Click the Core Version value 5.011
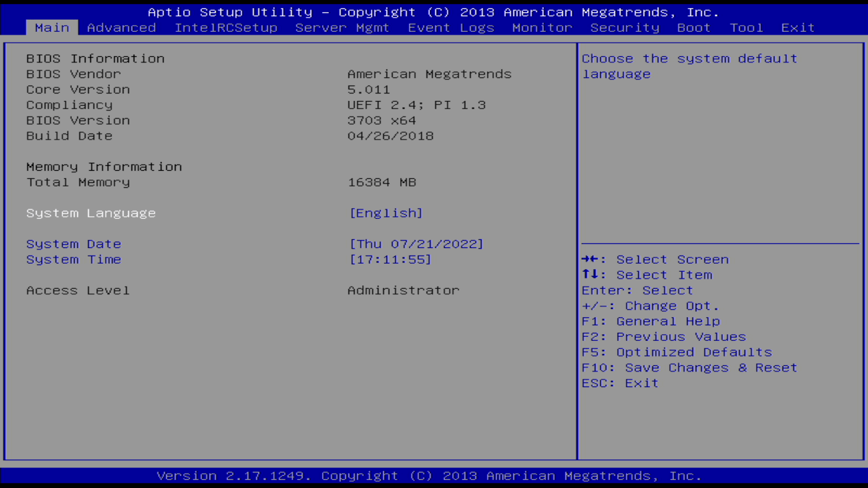868x488 pixels. tap(369, 89)
